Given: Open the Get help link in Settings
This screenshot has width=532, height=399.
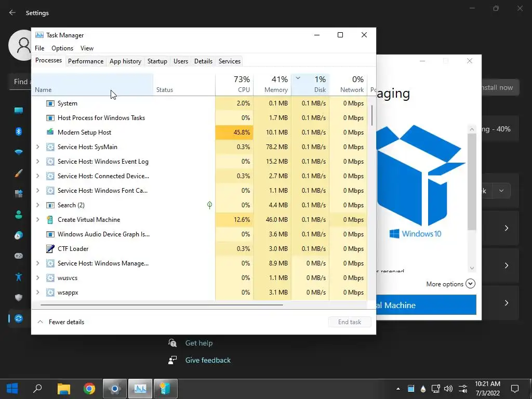Looking at the screenshot, I should 199,343.
